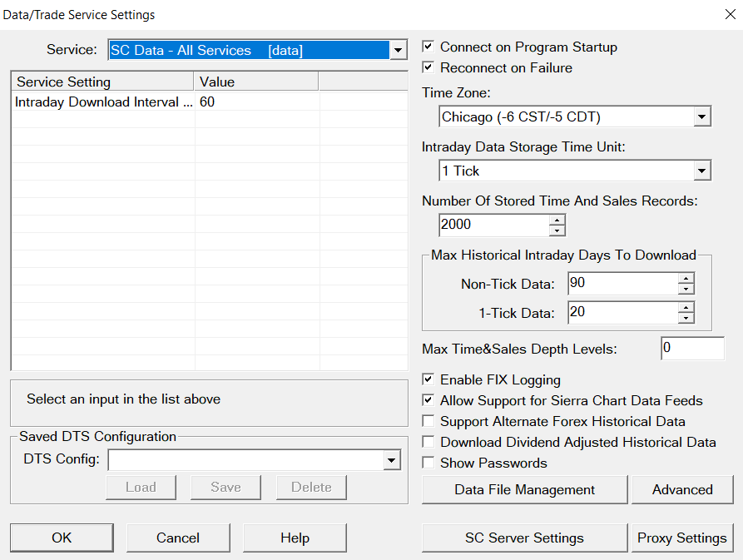Confirm with the OK button
Screen dimensions: 743x560
(62, 538)
